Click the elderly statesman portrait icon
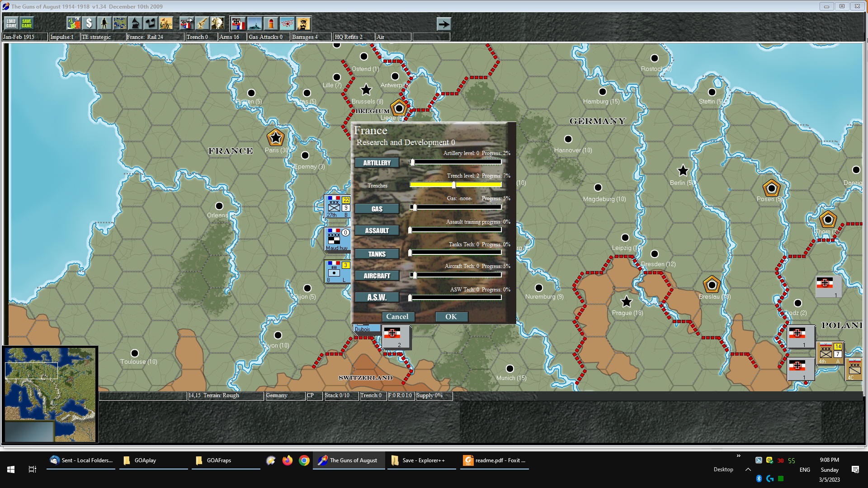The height and width of the screenshot is (488, 868). (x=217, y=23)
